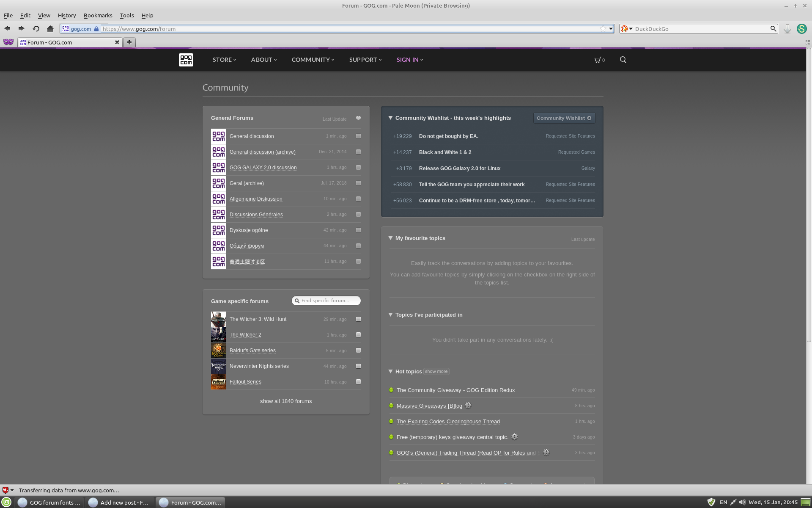This screenshot has height=508, width=812.
Task: Tick the checkbox for Neverwinter Nights series
Action: click(359, 366)
